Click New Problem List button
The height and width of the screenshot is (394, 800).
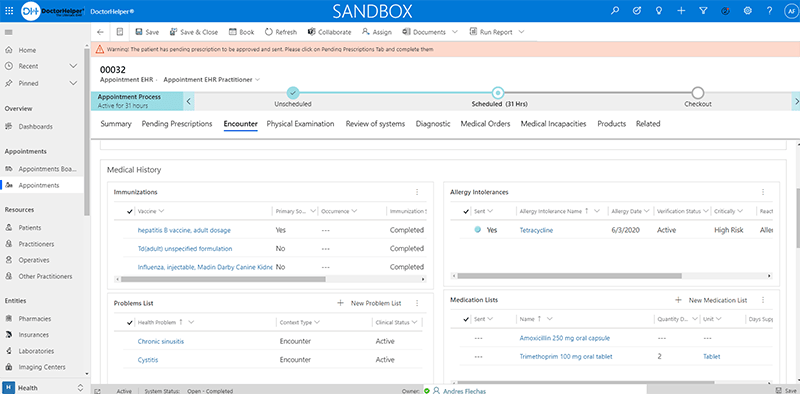[x=369, y=303]
